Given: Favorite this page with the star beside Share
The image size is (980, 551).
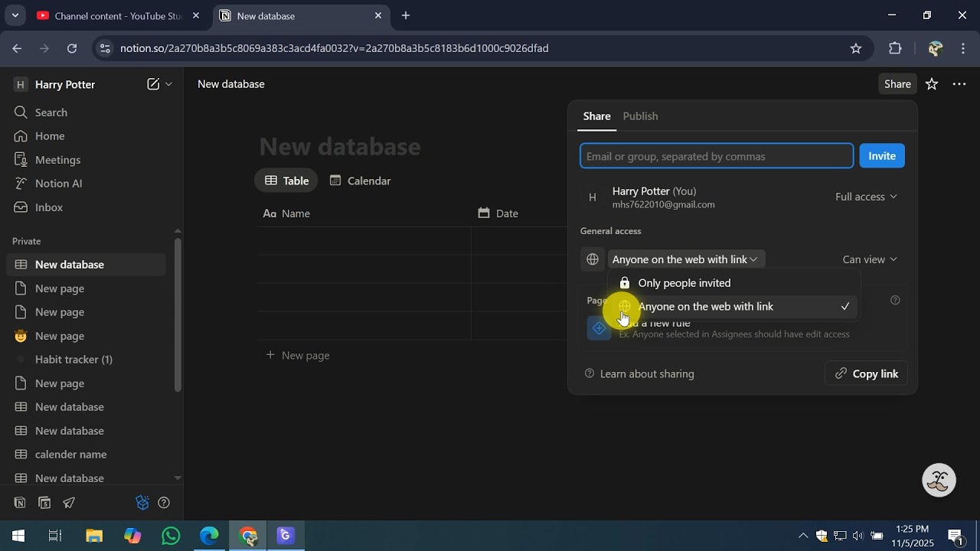Looking at the screenshot, I should pos(932,84).
